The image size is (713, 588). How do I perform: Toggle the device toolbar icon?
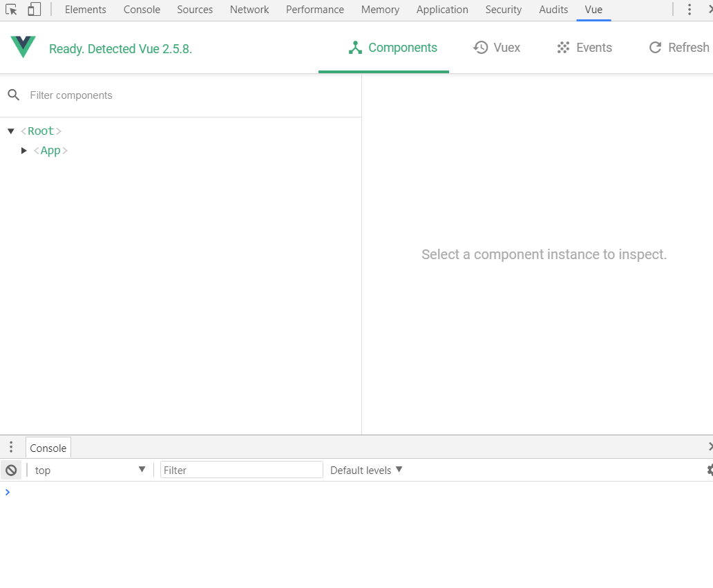[x=34, y=10]
